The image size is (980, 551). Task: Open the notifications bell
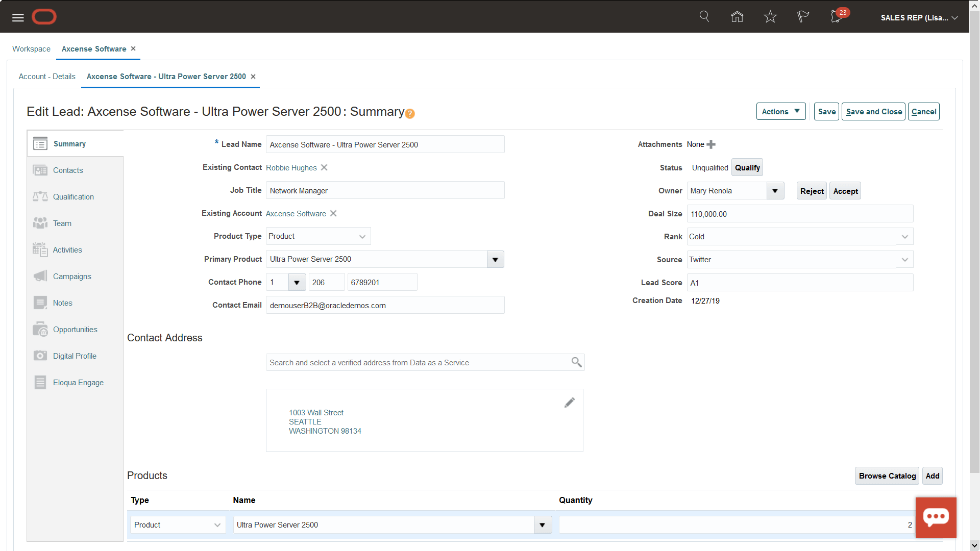click(836, 17)
